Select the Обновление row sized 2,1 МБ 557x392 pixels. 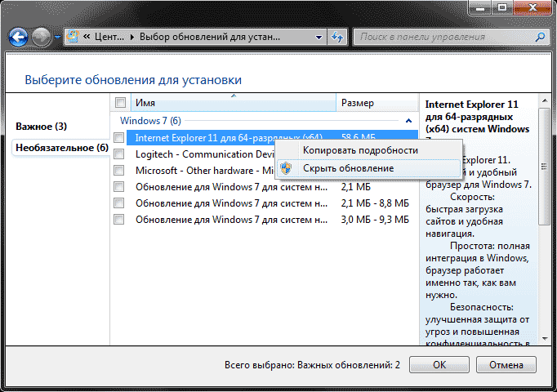pos(272,187)
